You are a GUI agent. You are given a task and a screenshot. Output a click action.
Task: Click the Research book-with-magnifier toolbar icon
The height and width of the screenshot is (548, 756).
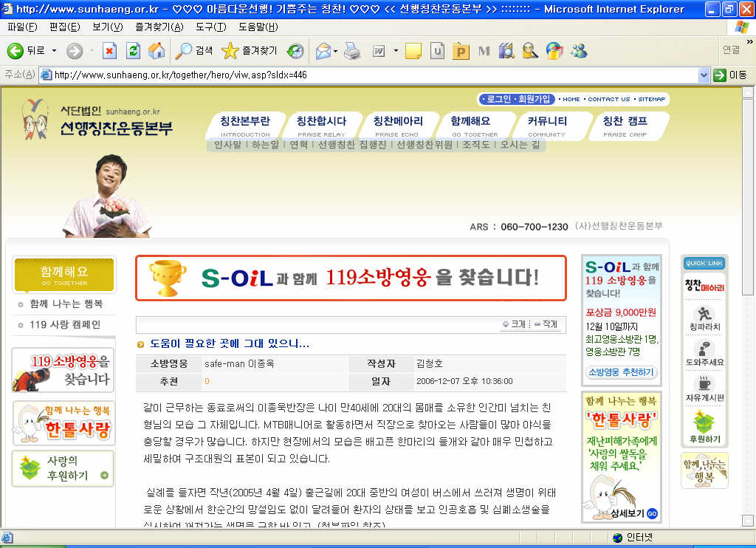click(506, 51)
